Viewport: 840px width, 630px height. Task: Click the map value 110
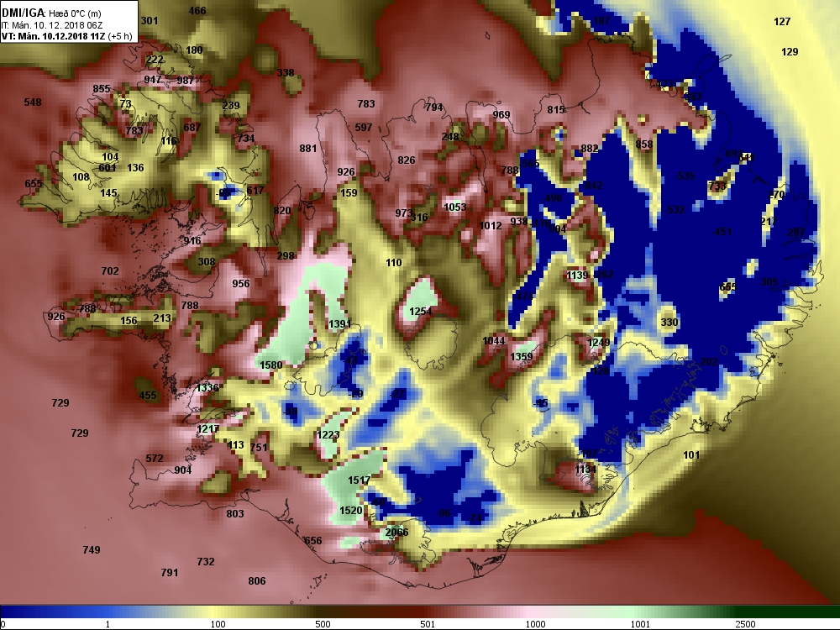pos(394,262)
